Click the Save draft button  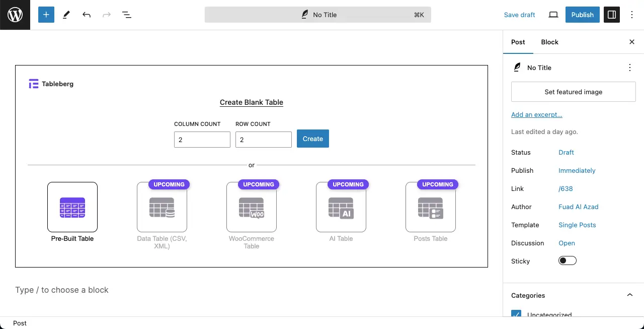pyautogui.click(x=519, y=15)
